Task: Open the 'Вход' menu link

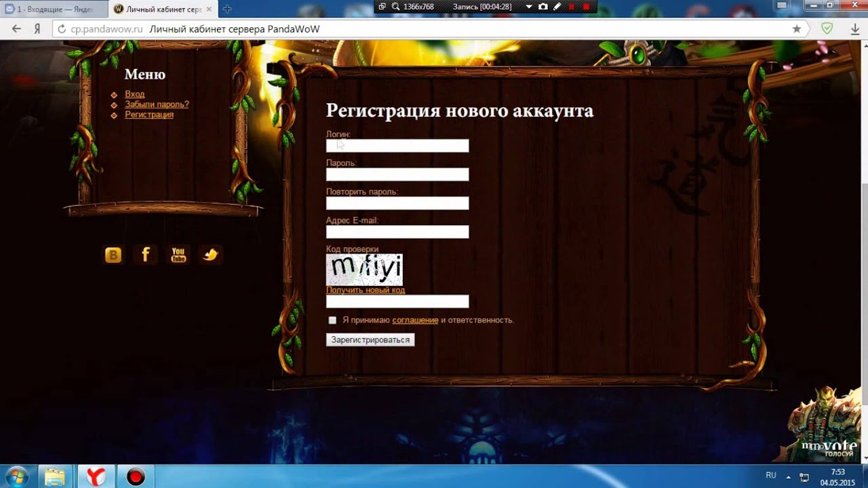Action: point(134,94)
